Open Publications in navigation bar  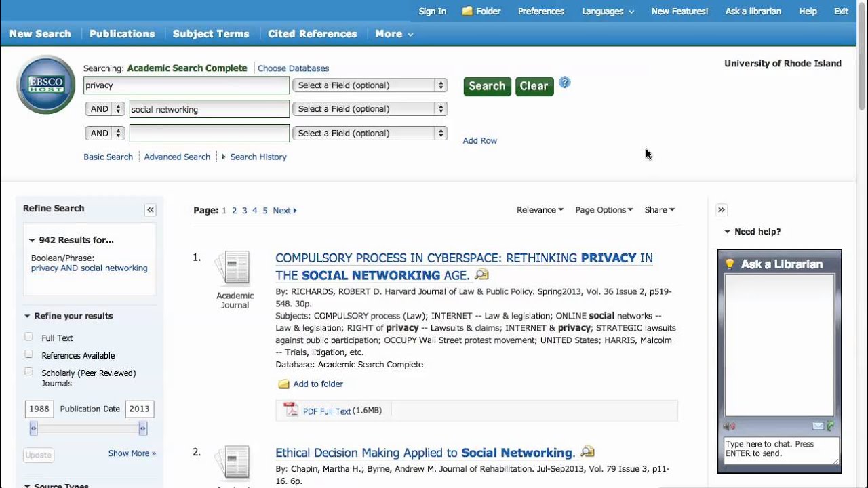pyautogui.click(x=122, y=33)
